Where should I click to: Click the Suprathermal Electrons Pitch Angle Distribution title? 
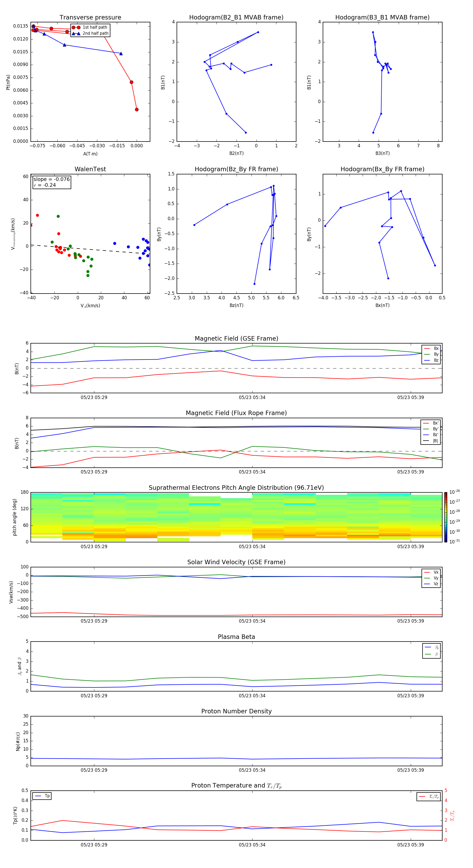236,488
